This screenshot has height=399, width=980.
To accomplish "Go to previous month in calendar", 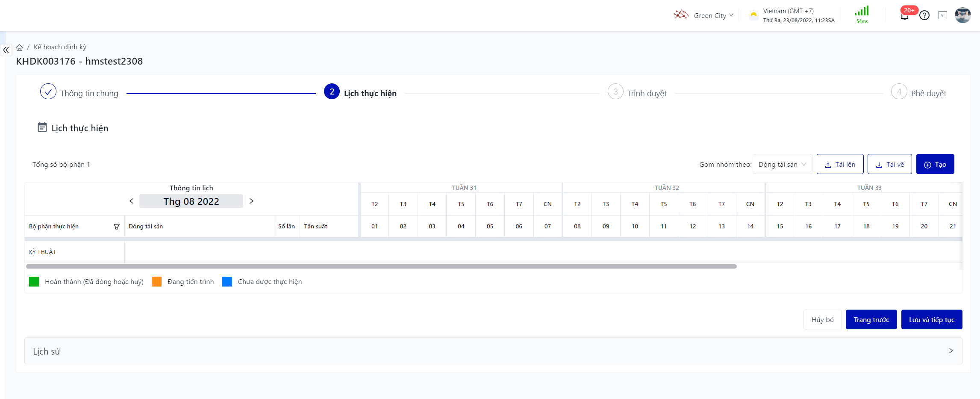I will tap(132, 201).
